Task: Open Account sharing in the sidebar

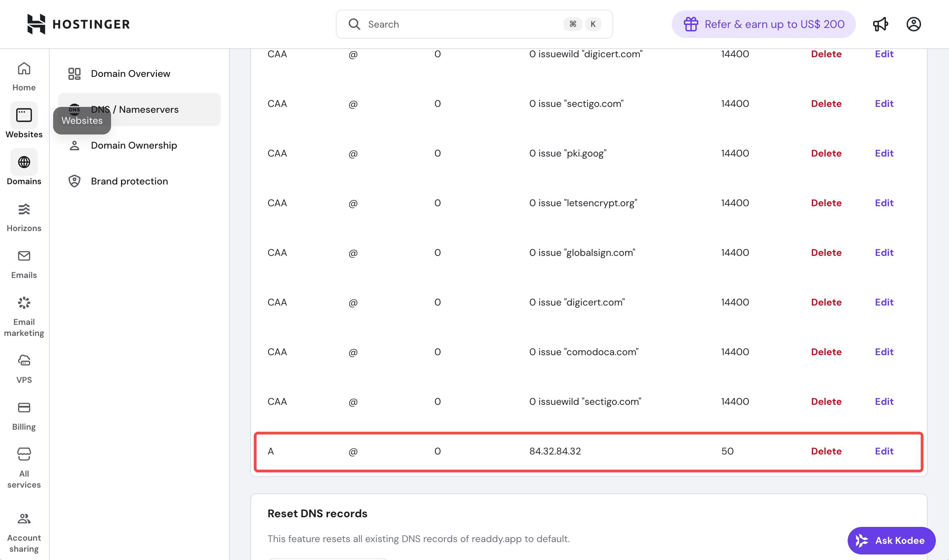Action: tap(24, 532)
